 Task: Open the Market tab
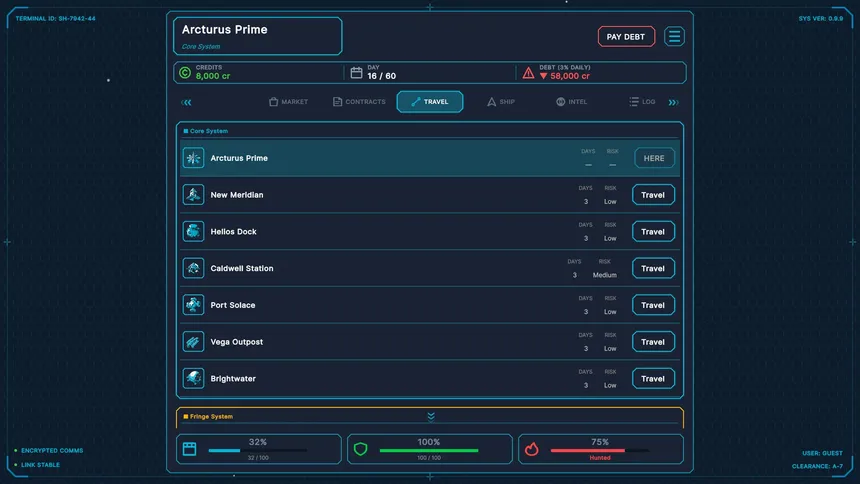tap(288, 102)
